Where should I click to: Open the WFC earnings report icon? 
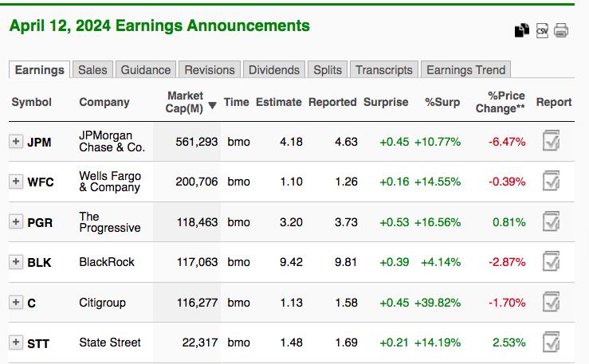551,182
